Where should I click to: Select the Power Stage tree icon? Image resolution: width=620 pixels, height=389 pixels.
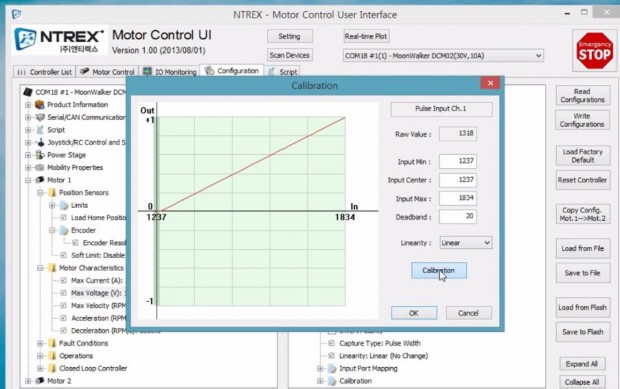tap(40, 155)
